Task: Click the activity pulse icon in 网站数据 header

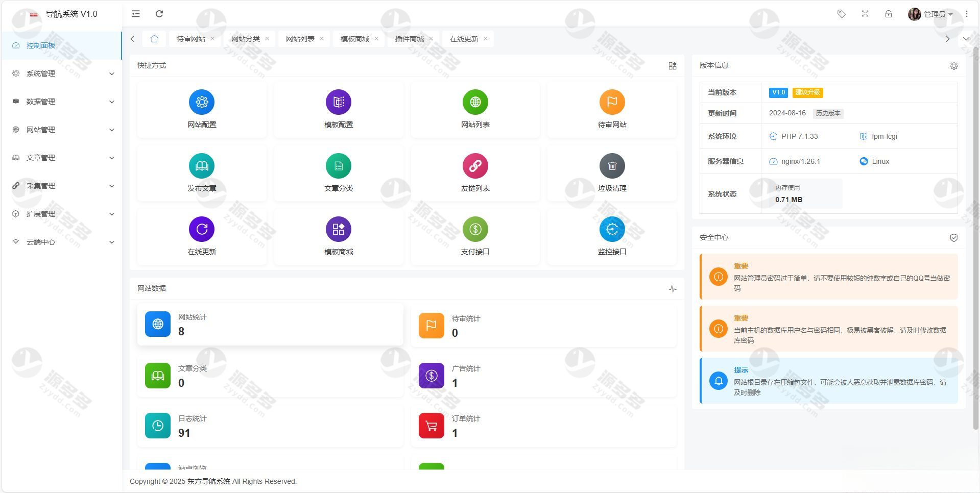Action: click(x=673, y=289)
